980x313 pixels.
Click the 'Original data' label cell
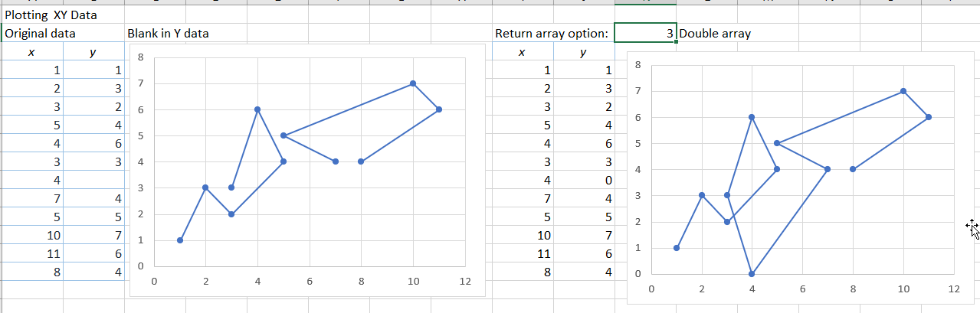tap(40, 33)
